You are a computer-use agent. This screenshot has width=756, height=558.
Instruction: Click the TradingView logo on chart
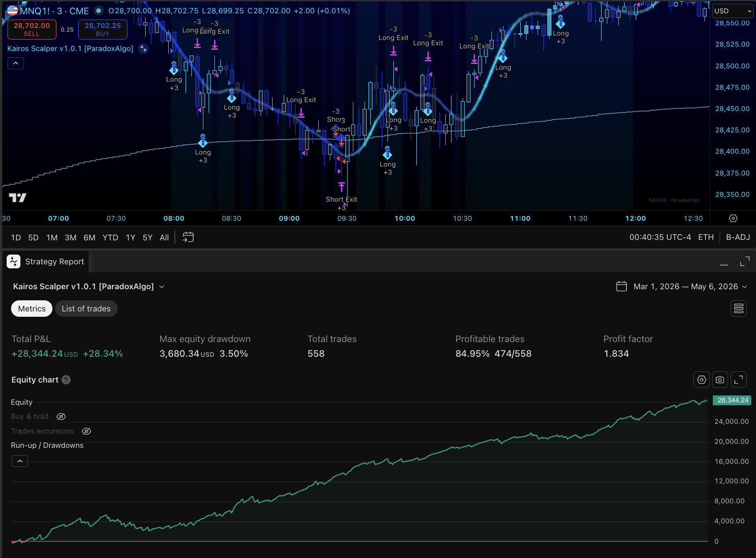(x=18, y=198)
